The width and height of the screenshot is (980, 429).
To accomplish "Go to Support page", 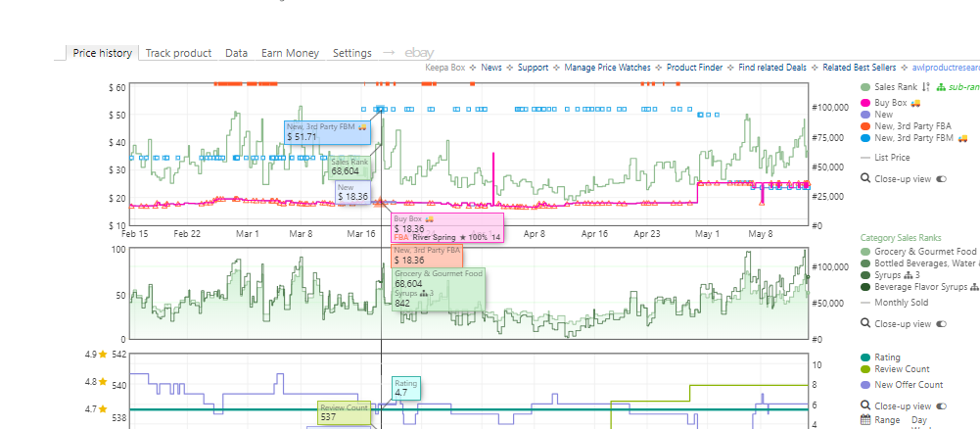I will pos(534,68).
